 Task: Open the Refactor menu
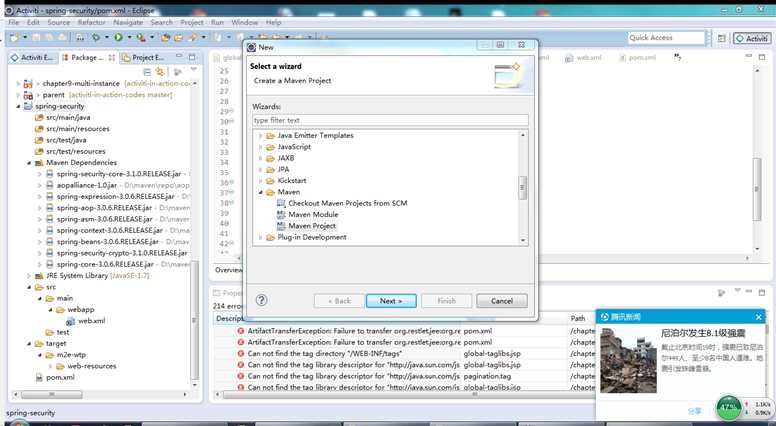[92, 22]
